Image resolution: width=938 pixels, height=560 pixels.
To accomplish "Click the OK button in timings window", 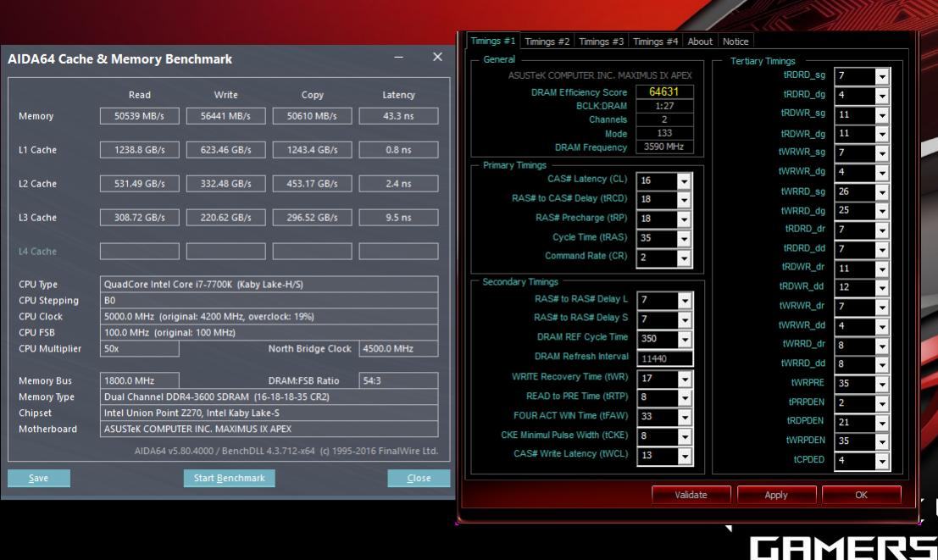I will (x=861, y=495).
